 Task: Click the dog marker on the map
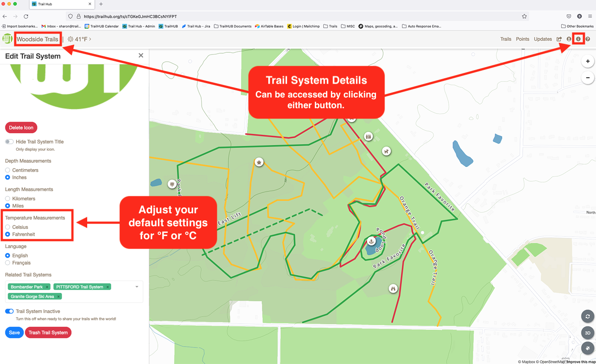coord(386,151)
